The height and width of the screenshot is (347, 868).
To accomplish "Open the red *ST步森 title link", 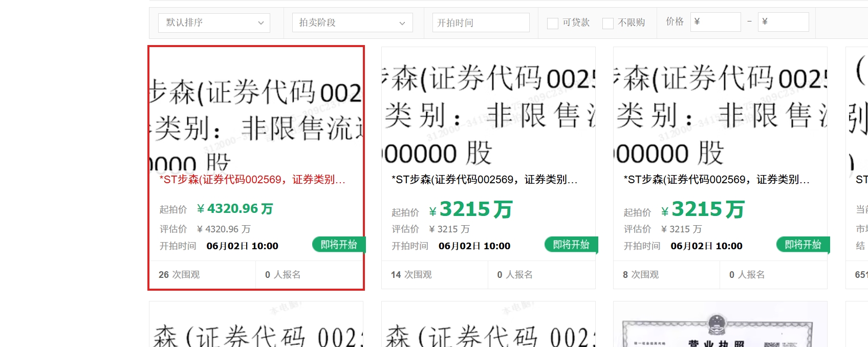I will [252, 180].
